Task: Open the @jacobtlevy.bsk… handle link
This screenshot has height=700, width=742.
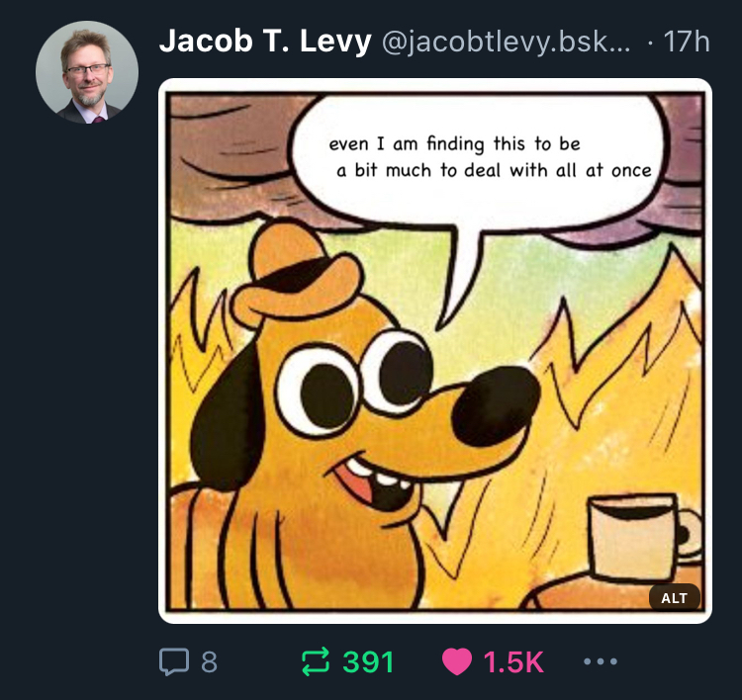Action: (506, 42)
